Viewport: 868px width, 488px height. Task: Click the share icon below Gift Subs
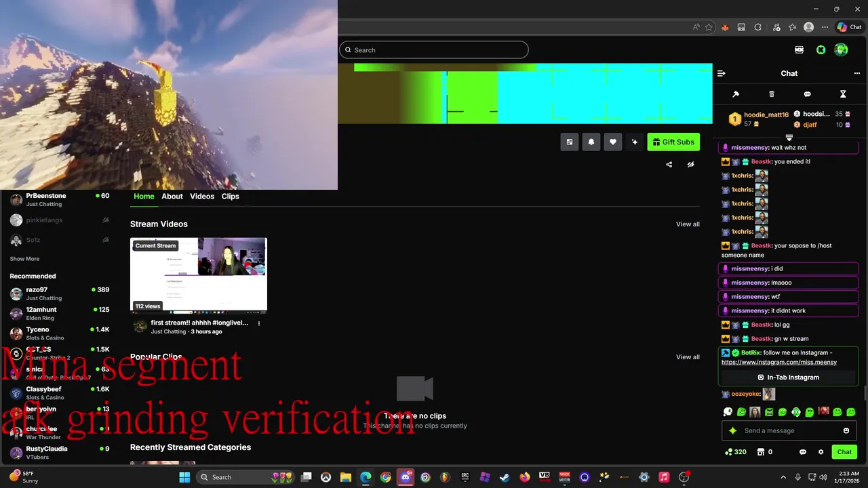[x=669, y=164]
